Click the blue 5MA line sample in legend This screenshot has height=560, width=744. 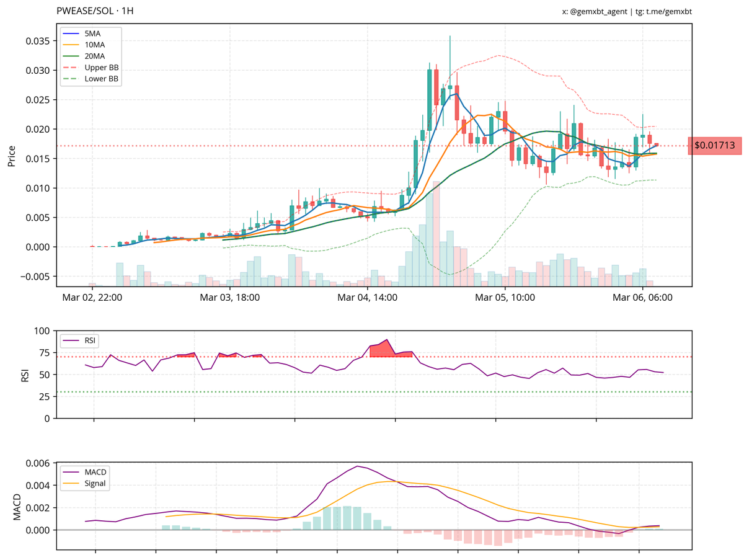[x=70, y=33]
